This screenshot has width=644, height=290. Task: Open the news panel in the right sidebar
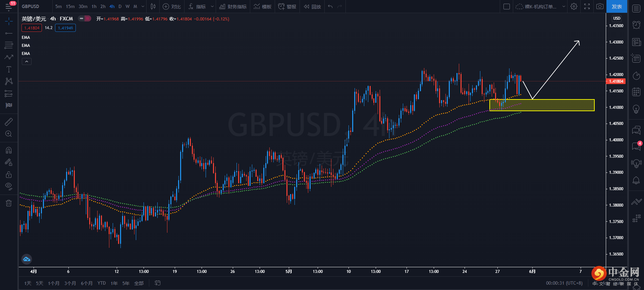tap(636, 42)
